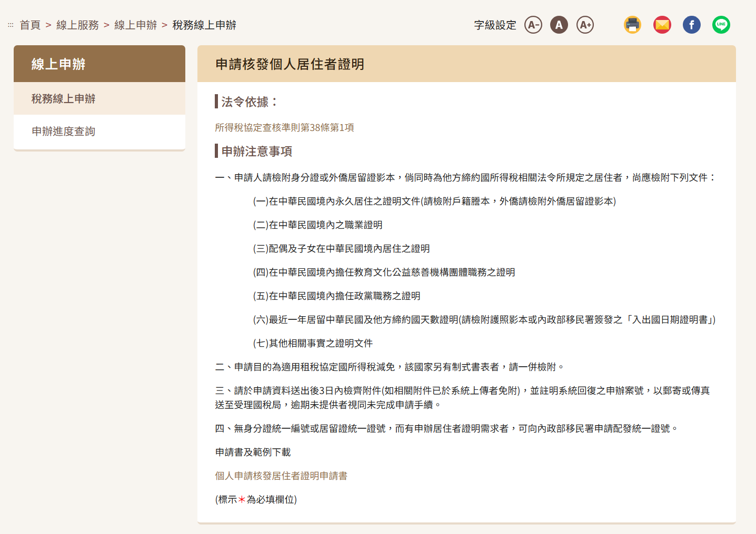Click paragraph 四、無身分證統一編號或居留證統一證號
Image resolution: width=756 pixels, height=534 pixels.
[447, 428]
